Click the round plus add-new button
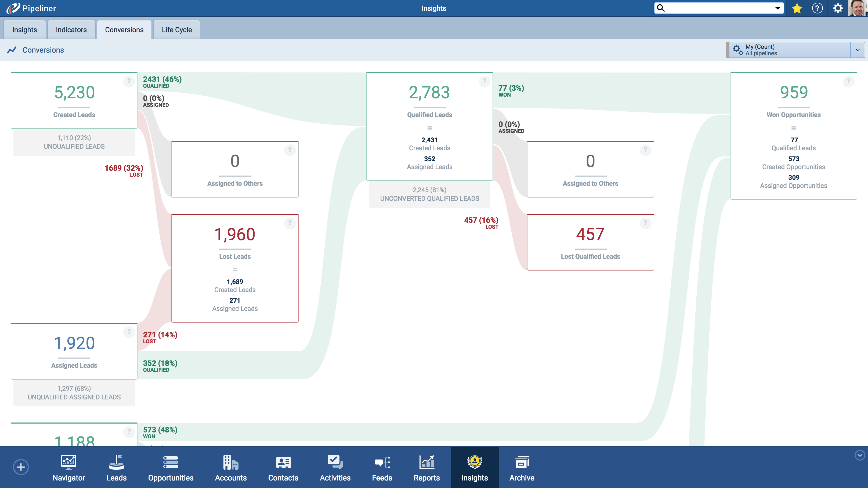The height and width of the screenshot is (488, 868). pos(21,467)
